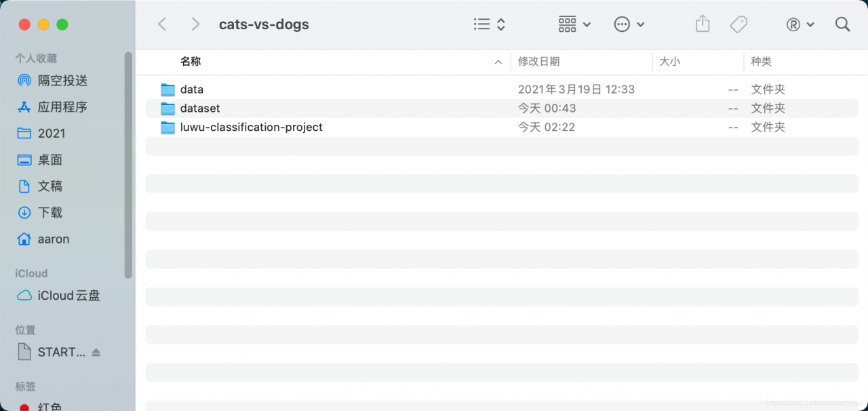Image resolution: width=868 pixels, height=411 pixels.
Task: Select the luwu-classification-project folder row
Action: 251,128
